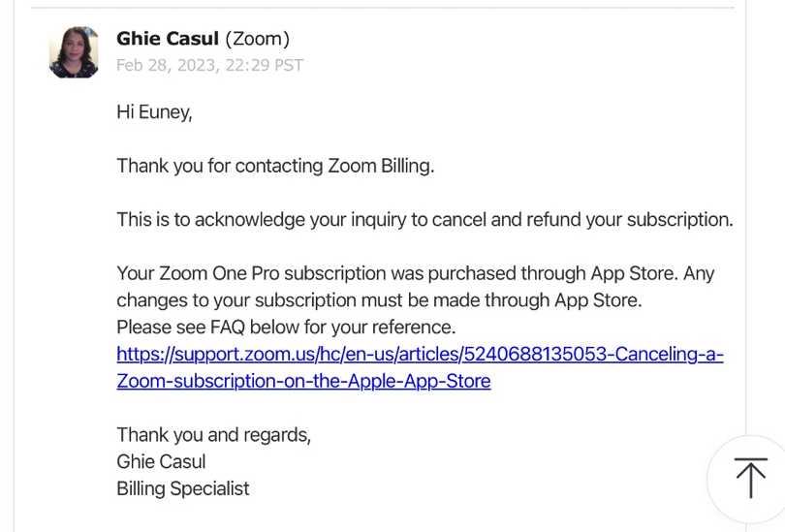Screen dimensions: 785x532
Task: Click the 'Hi Euney,' greeting text
Action: pos(154,112)
